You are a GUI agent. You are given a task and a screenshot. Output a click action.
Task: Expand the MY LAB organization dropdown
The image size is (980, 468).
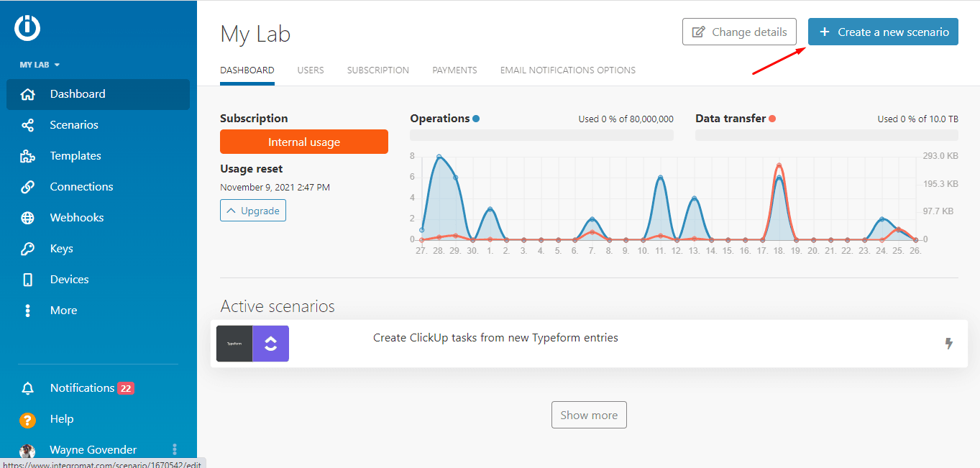click(40, 65)
